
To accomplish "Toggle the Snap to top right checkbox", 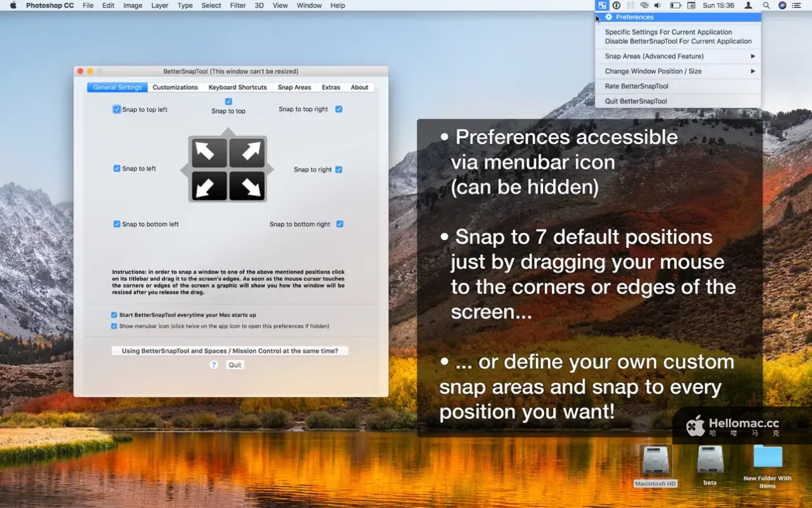I will (x=339, y=109).
